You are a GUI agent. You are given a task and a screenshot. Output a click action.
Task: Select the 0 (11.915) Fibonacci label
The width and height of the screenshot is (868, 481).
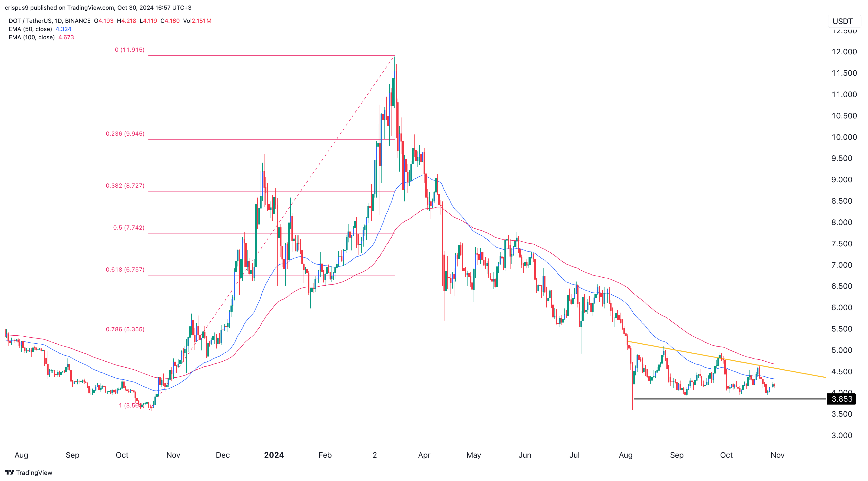130,50
